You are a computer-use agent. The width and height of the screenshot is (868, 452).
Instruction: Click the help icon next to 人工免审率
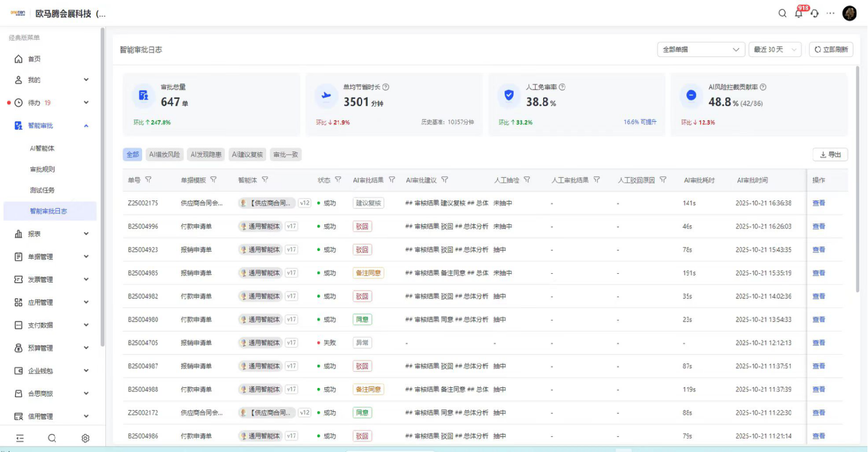pos(562,87)
